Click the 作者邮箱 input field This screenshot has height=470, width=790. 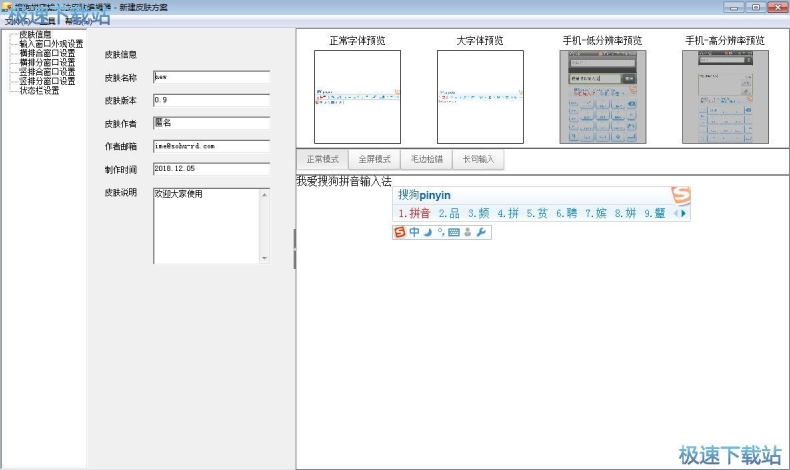click(211, 145)
